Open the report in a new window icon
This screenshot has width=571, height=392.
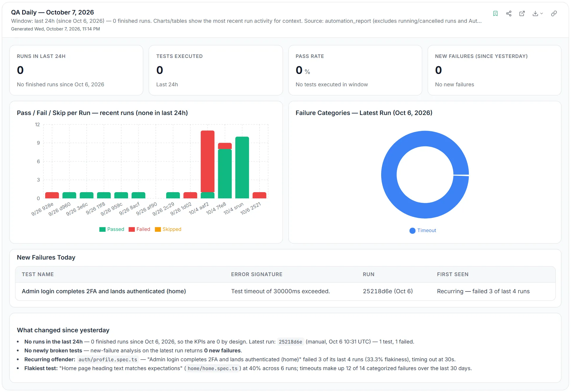coord(522,14)
